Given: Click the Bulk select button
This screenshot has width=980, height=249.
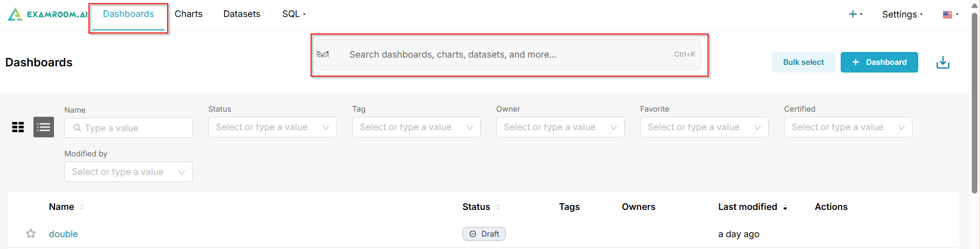Looking at the screenshot, I should [803, 62].
